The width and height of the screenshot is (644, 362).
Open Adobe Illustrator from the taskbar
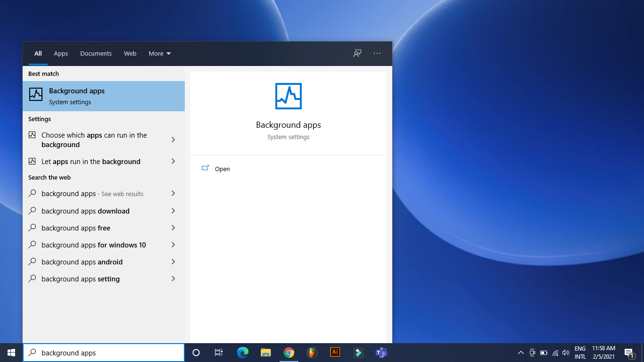(x=335, y=353)
